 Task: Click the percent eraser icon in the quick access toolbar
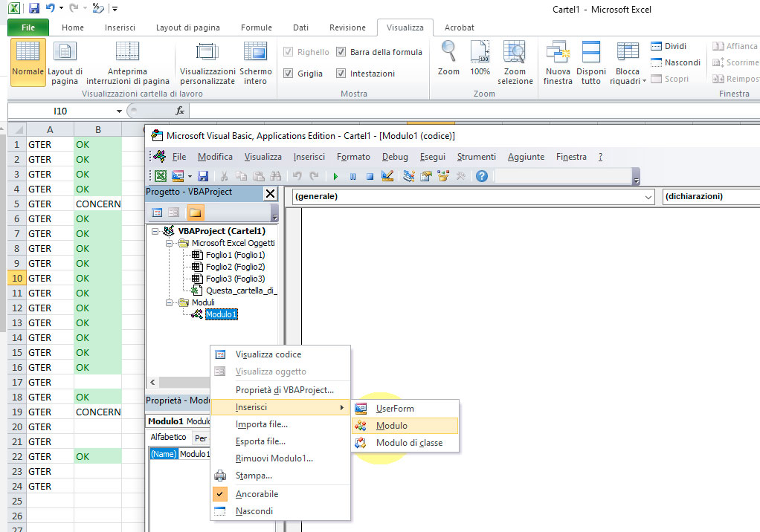98,8
